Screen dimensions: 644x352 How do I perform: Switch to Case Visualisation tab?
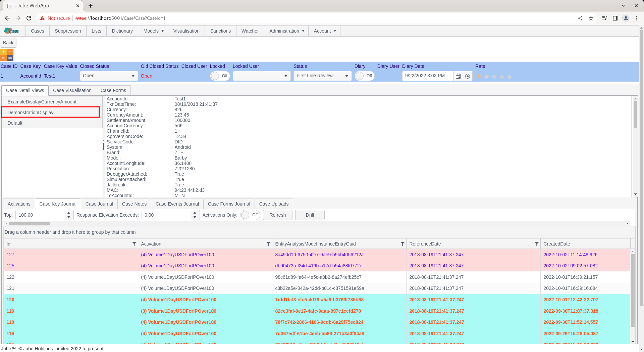[72, 90]
